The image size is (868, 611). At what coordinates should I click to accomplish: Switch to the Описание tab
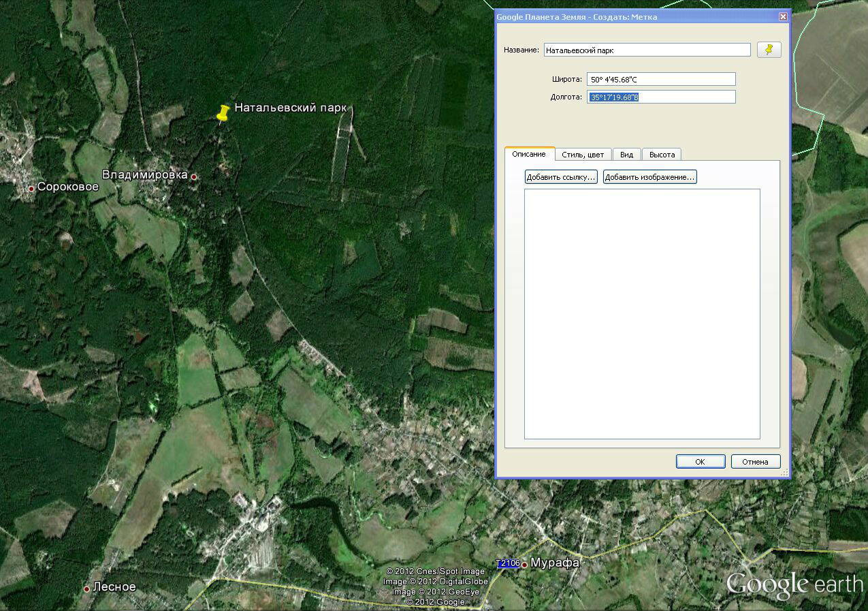(529, 154)
